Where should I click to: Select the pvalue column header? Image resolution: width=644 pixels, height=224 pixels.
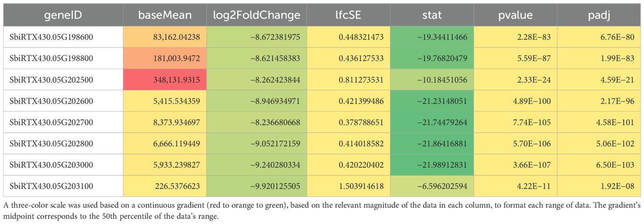click(x=515, y=15)
